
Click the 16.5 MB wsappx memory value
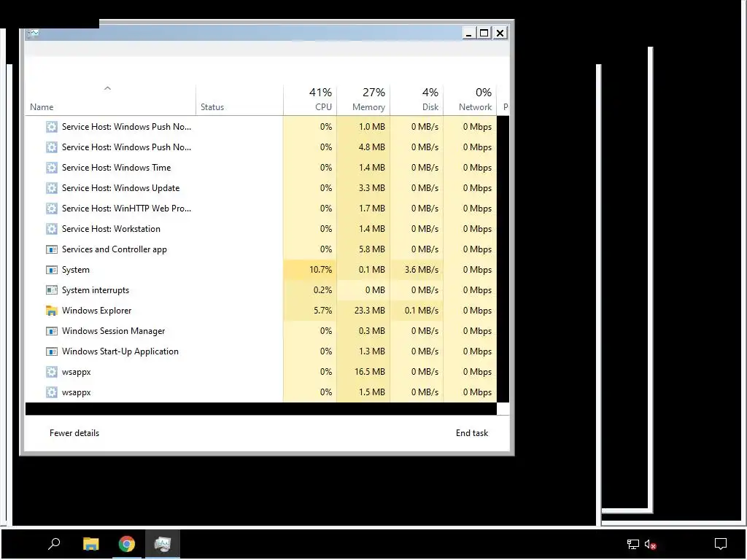pos(369,372)
